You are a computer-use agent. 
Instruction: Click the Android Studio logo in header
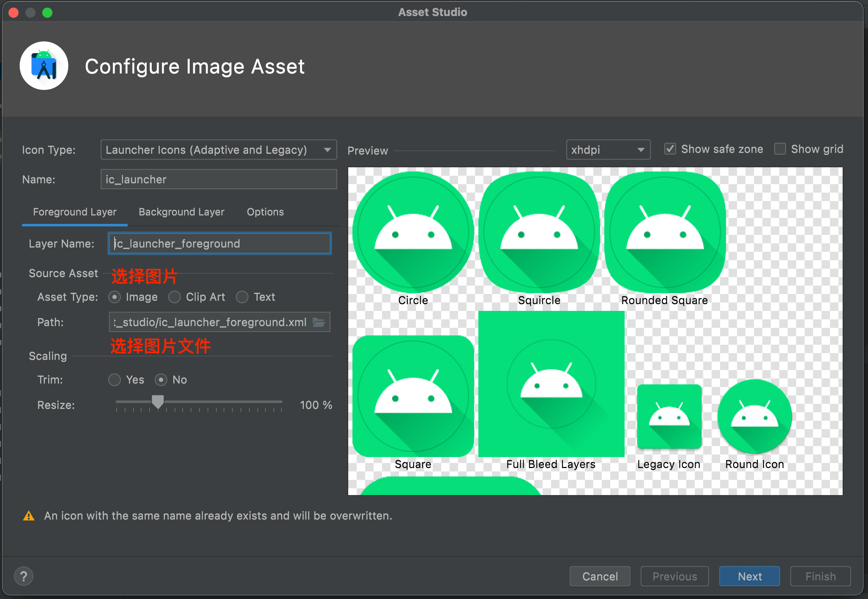click(x=44, y=66)
